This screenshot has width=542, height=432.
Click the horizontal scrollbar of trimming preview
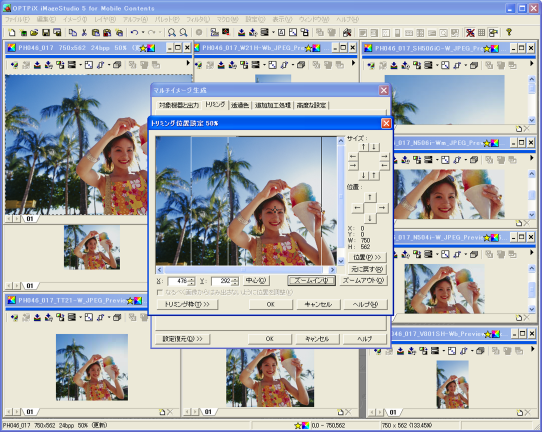coord(246,270)
